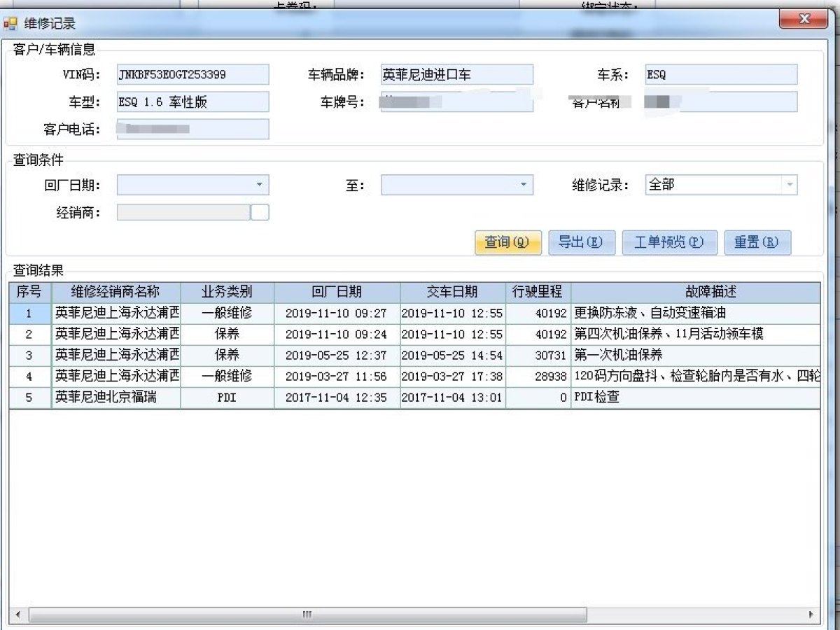Screen dimensions: 840x630
Task: Click the horizontal scrollbar left arrow
Action: pos(17,615)
